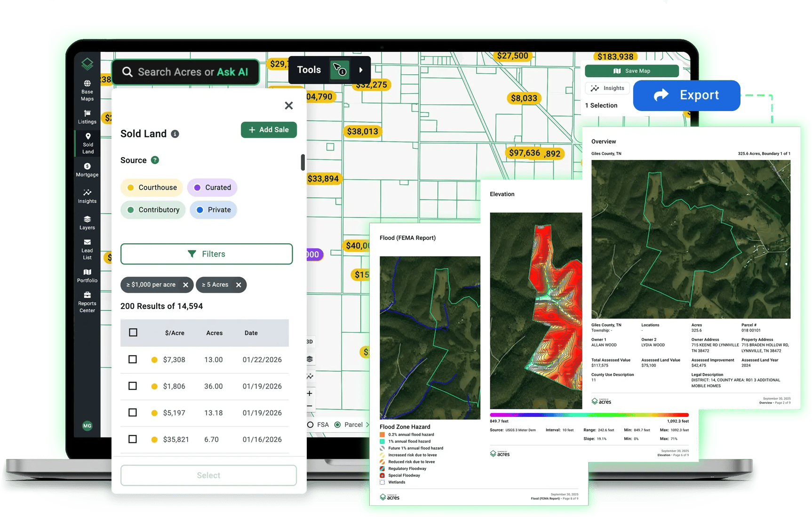Zoom in on the map with plus

[x=310, y=393]
